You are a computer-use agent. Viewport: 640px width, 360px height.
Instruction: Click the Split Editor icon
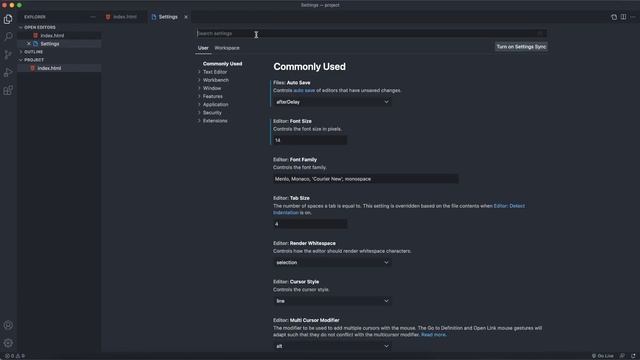point(623,17)
